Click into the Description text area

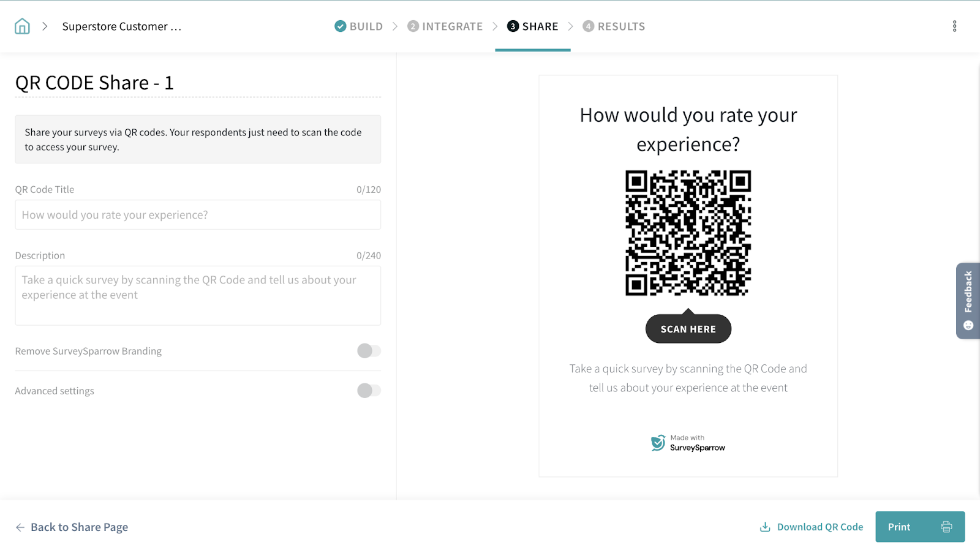[198, 295]
